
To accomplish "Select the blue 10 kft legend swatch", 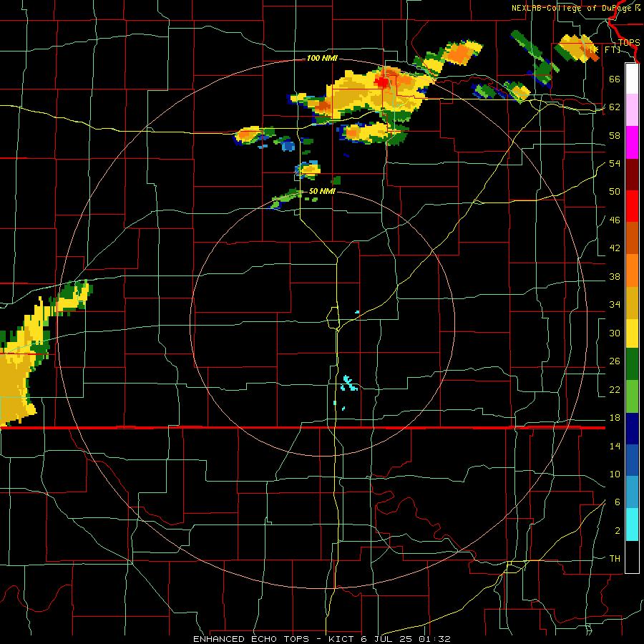I will (x=632, y=460).
